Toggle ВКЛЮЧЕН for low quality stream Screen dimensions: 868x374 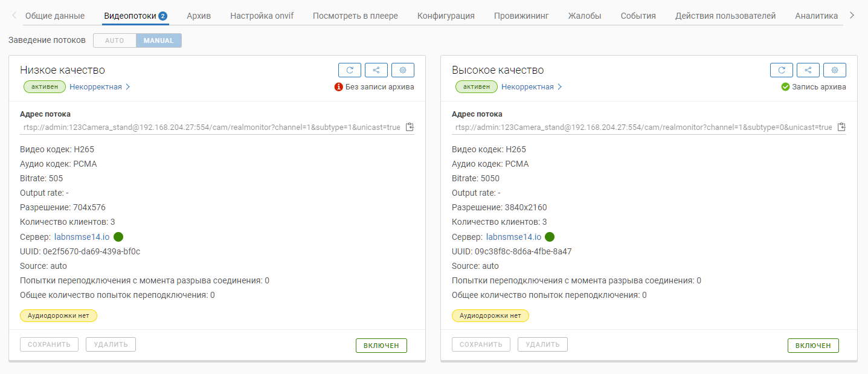(x=381, y=346)
